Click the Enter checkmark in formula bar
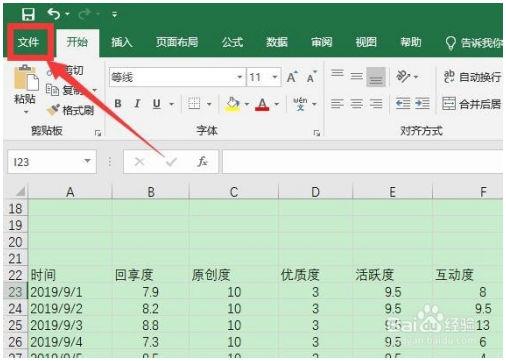The height and width of the screenshot is (361, 506). (x=171, y=162)
